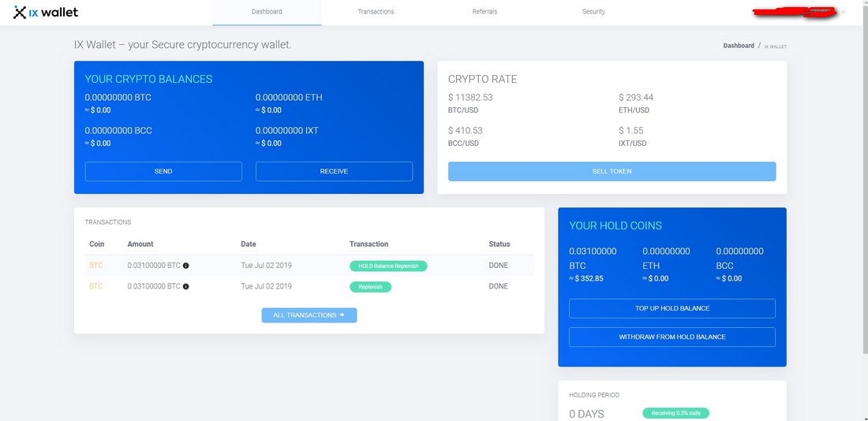Open ALL TRANSACTIONS list
Viewport: 868px width, 421px height.
[309, 315]
